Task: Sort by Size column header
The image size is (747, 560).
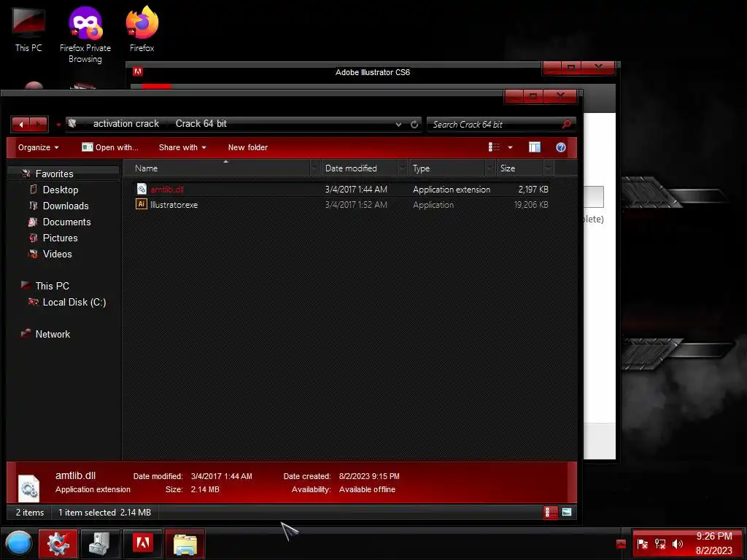Action: [x=519, y=168]
